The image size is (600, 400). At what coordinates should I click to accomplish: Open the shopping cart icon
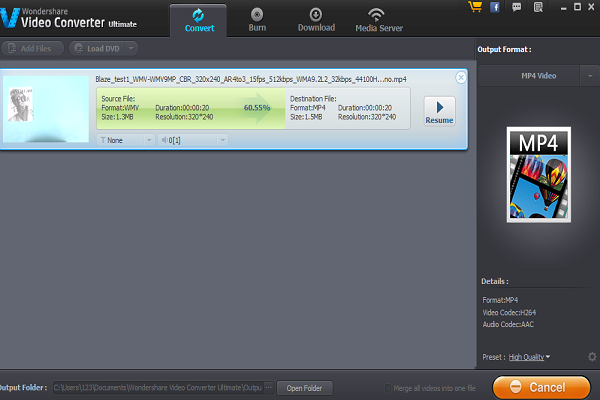[x=475, y=7]
